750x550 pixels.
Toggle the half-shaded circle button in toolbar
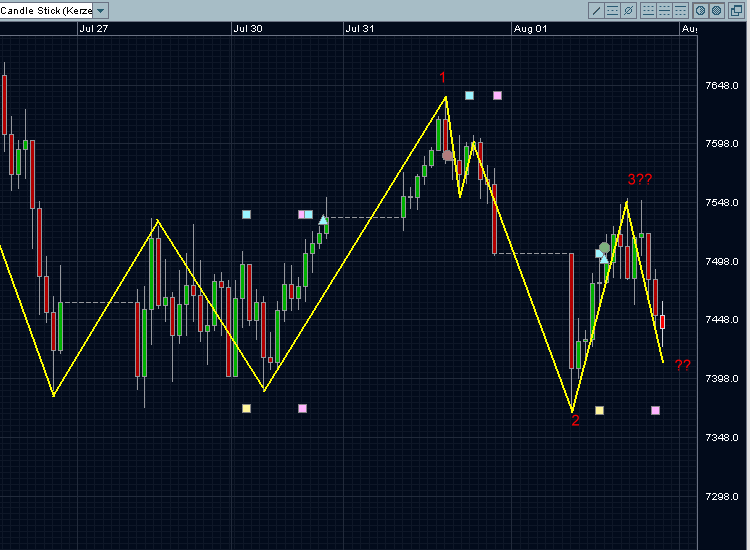click(x=701, y=10)
